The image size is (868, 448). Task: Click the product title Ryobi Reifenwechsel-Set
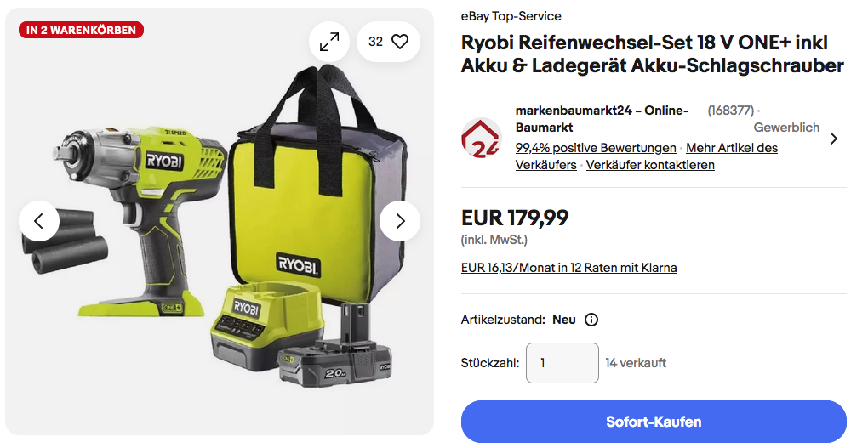[x=652, y=54]
